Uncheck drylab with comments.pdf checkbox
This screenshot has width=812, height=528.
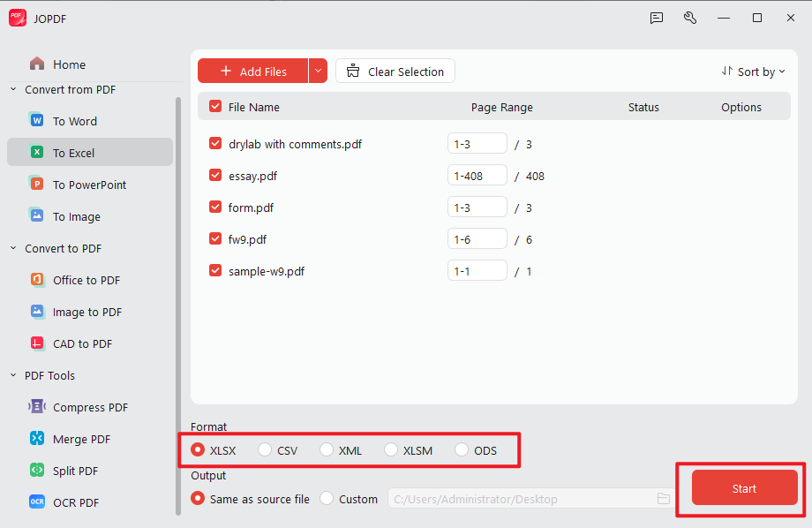point(214,144)
